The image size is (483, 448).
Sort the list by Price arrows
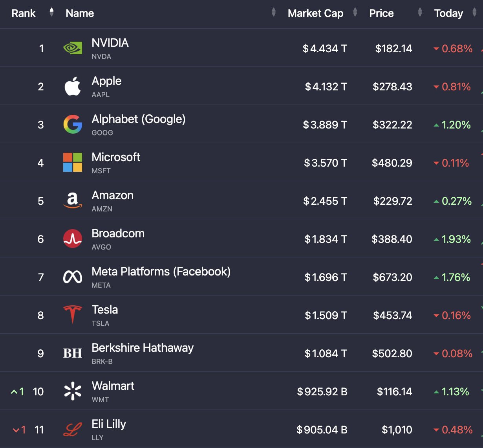point(420,13)
